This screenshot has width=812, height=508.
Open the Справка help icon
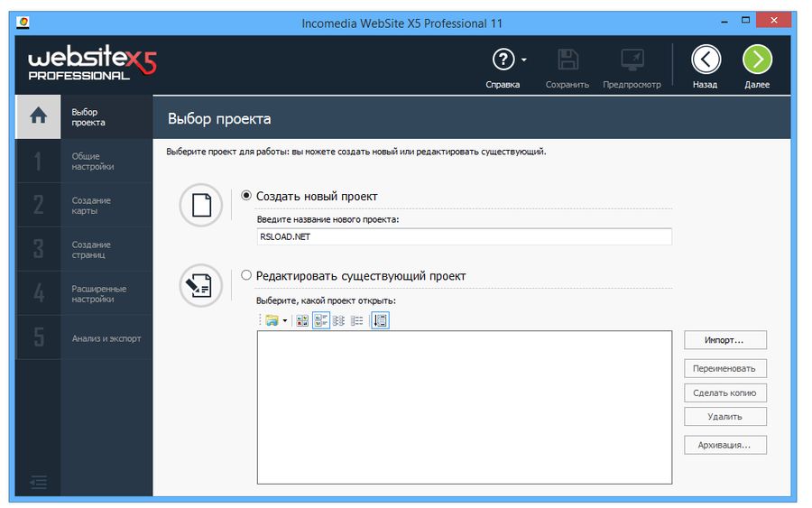tap(503, 60)
